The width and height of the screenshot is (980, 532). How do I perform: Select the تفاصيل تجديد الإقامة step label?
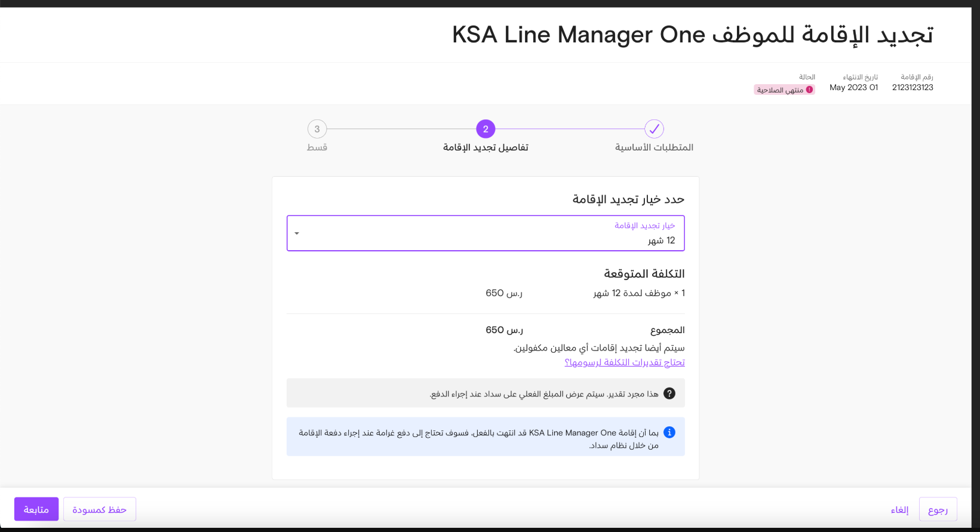click(x=486, y=147)
